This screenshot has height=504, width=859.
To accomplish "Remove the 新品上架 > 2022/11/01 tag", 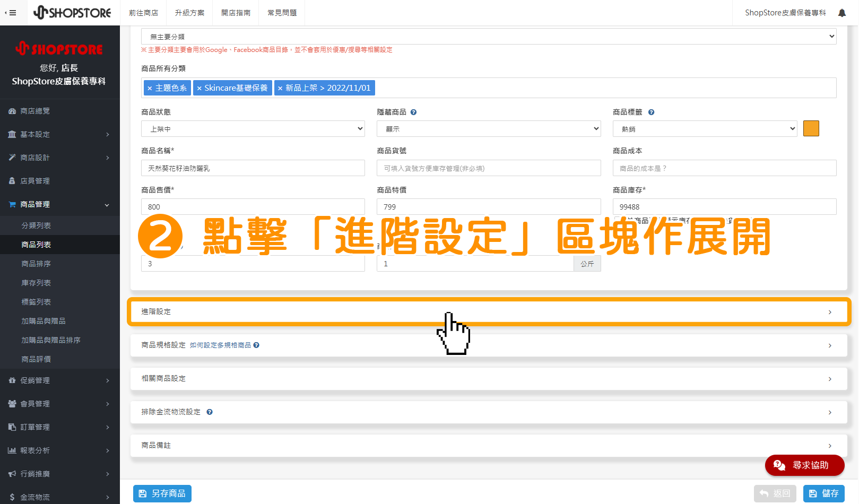I will coord(280,88).
